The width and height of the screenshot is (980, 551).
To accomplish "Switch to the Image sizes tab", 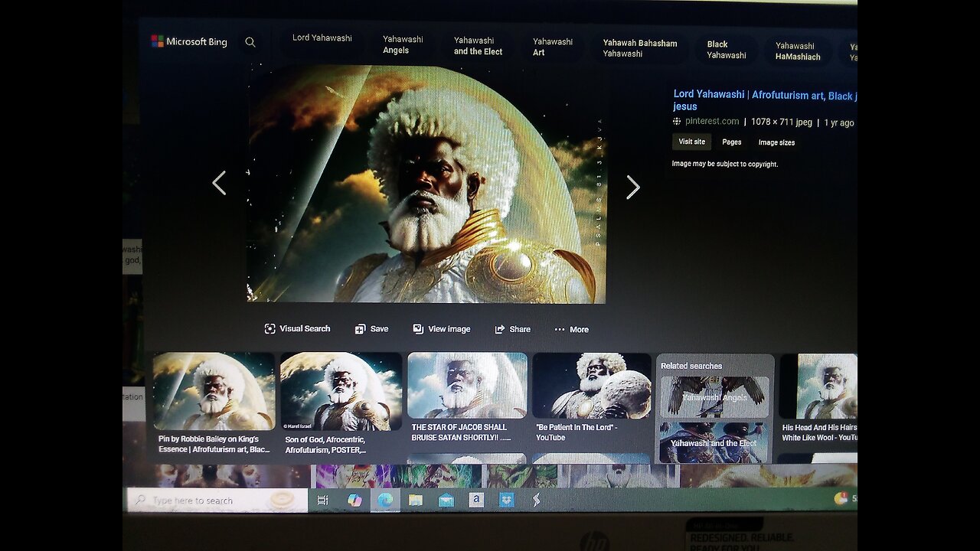I will coord(776,142).
